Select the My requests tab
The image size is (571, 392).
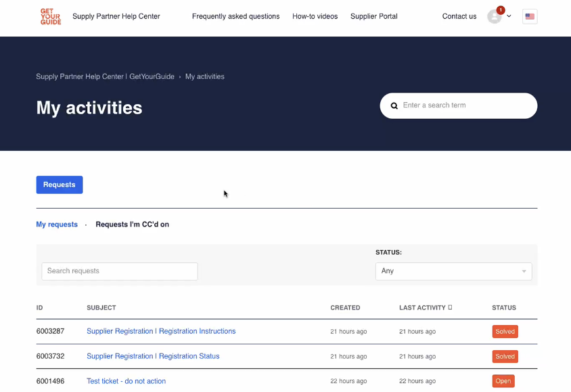pyautogui.click(x=57, y=224)
